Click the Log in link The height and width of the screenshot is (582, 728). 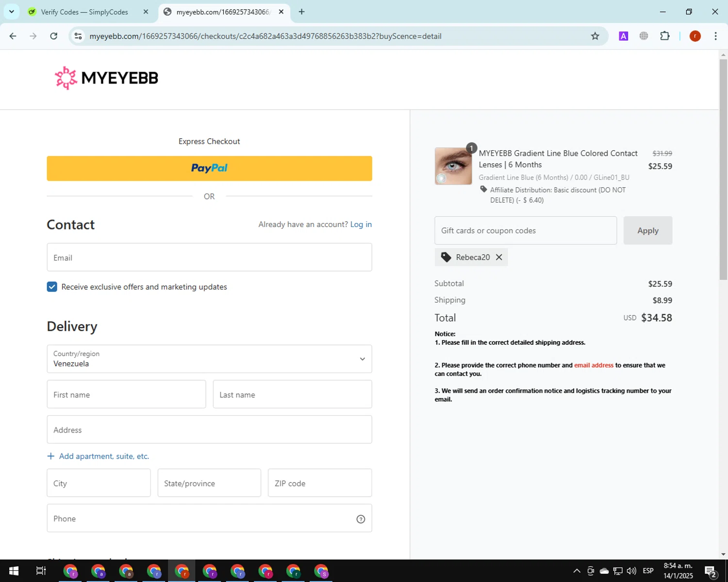[361, 224]
